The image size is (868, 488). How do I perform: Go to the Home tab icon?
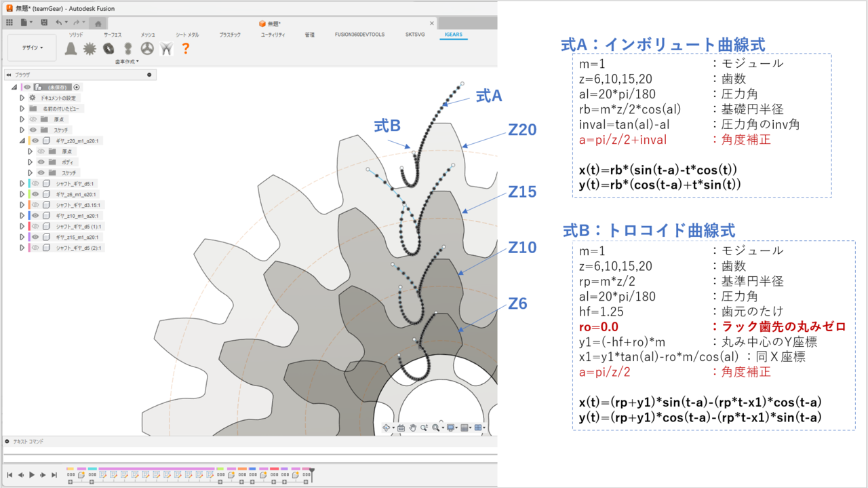pos(98,23)
